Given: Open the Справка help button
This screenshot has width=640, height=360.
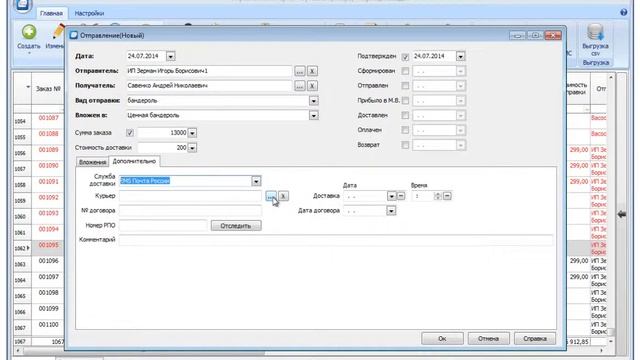Looking at the screenshot, I should tap(535, 338).
